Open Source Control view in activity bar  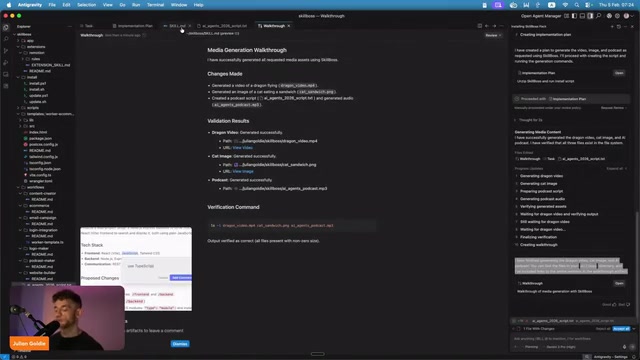6,51
